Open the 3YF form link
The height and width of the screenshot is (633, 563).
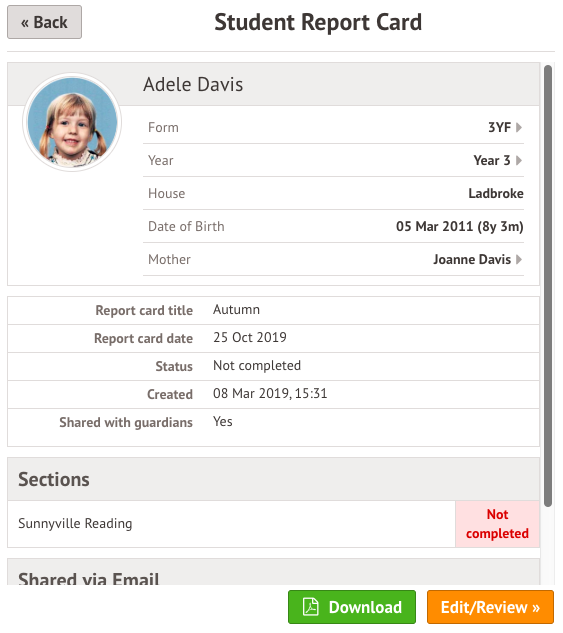[499, 128]
